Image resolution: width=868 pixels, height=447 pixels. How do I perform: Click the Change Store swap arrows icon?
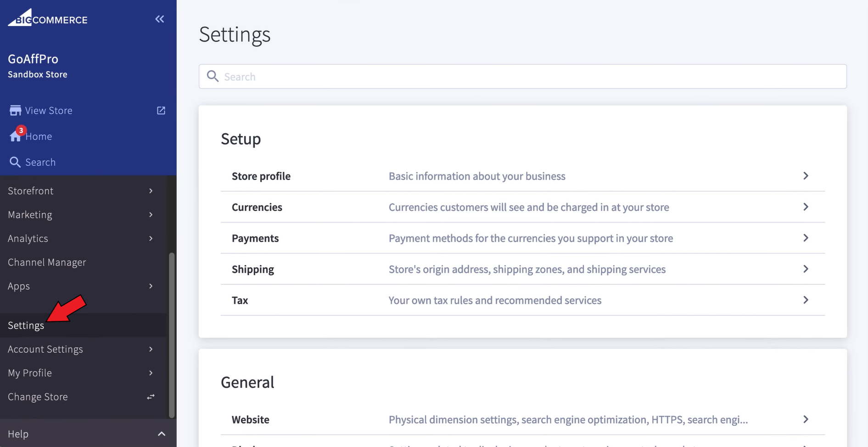coord(151,397)
